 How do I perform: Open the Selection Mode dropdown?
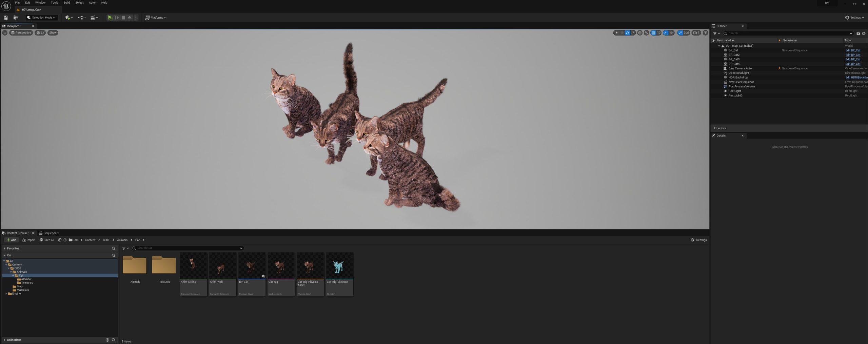[41, 18]
